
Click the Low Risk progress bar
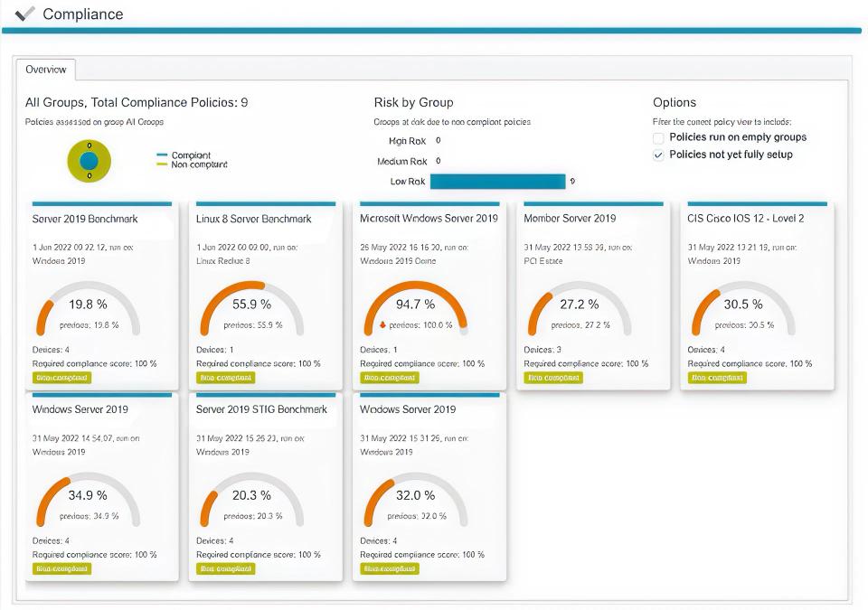[x=497, y=180]
